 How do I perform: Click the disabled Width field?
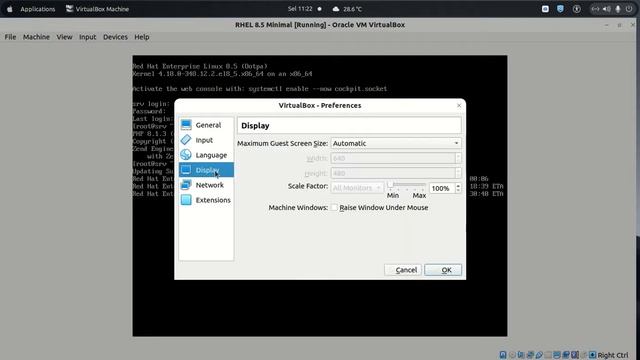point(396,158)
